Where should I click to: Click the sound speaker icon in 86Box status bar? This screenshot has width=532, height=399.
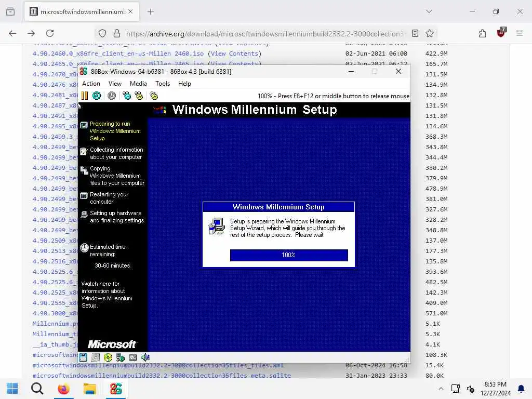click(x=145, y=357)
